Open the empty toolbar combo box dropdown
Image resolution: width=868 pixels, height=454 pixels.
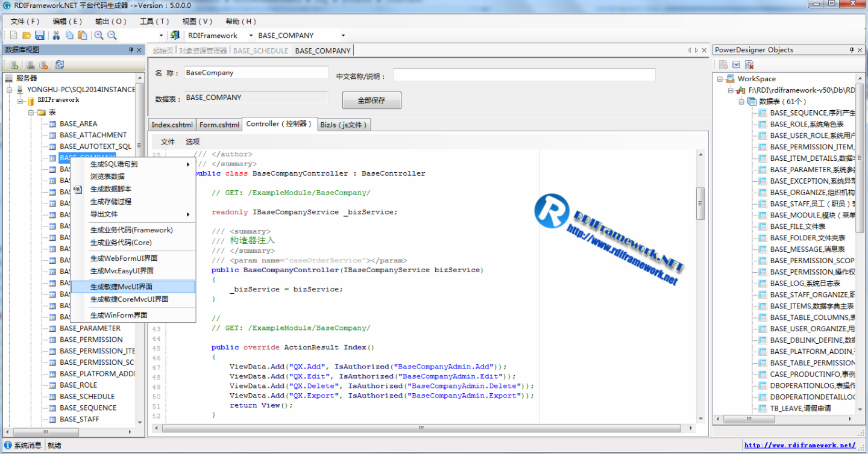(161, 36)
